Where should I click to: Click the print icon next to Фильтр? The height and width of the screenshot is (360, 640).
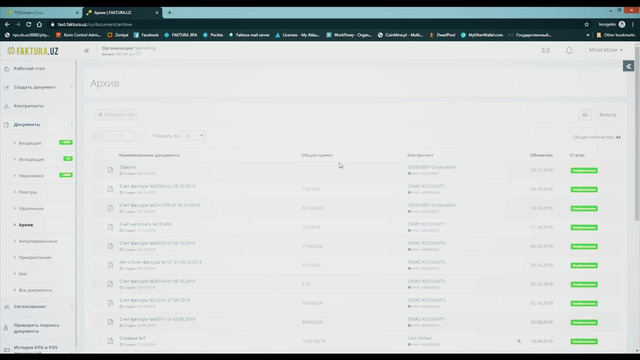click(584, 115)
